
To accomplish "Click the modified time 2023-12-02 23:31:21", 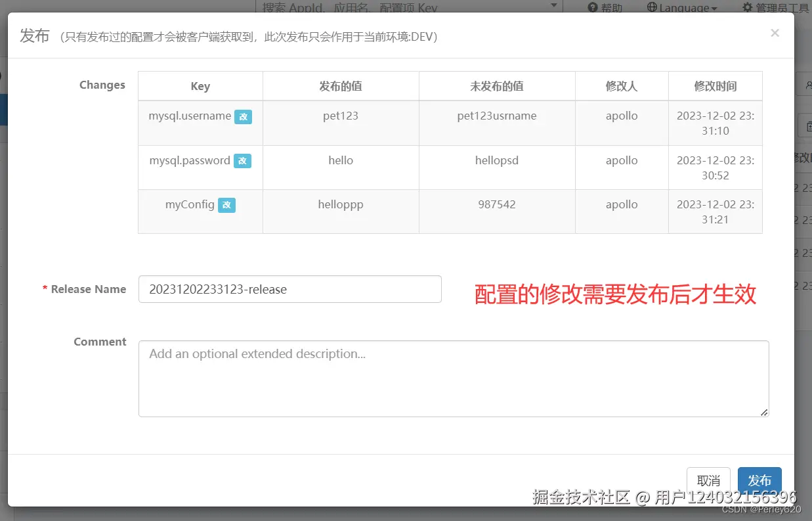I will pos(716,212).
